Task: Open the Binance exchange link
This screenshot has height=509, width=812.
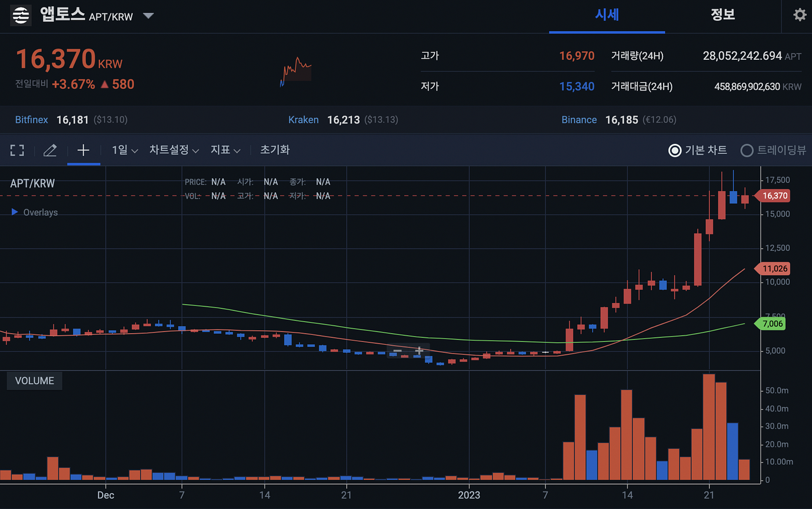Action: click(579, 120)
